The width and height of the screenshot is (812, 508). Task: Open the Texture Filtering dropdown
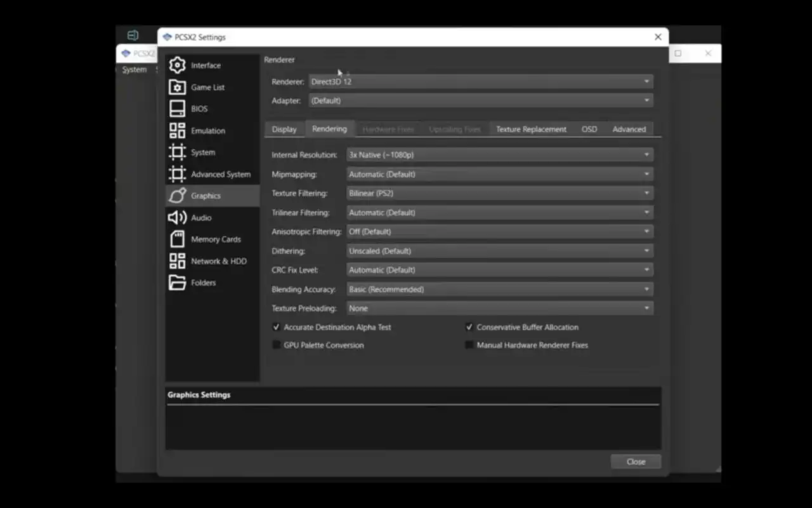tap(500, 193)
